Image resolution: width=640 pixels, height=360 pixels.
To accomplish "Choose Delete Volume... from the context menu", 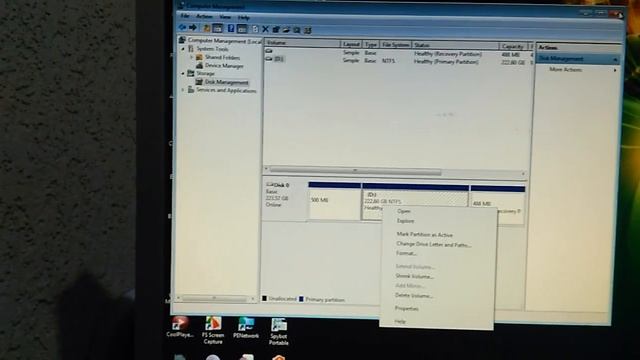I will tap(414, 296).
